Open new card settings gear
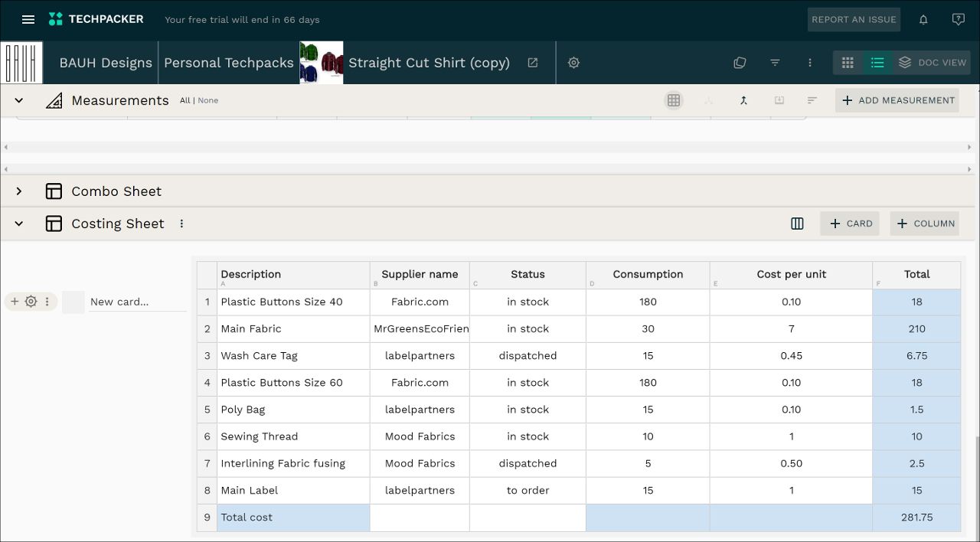This screenshot has width=980, height=542. tap(31, 302)
